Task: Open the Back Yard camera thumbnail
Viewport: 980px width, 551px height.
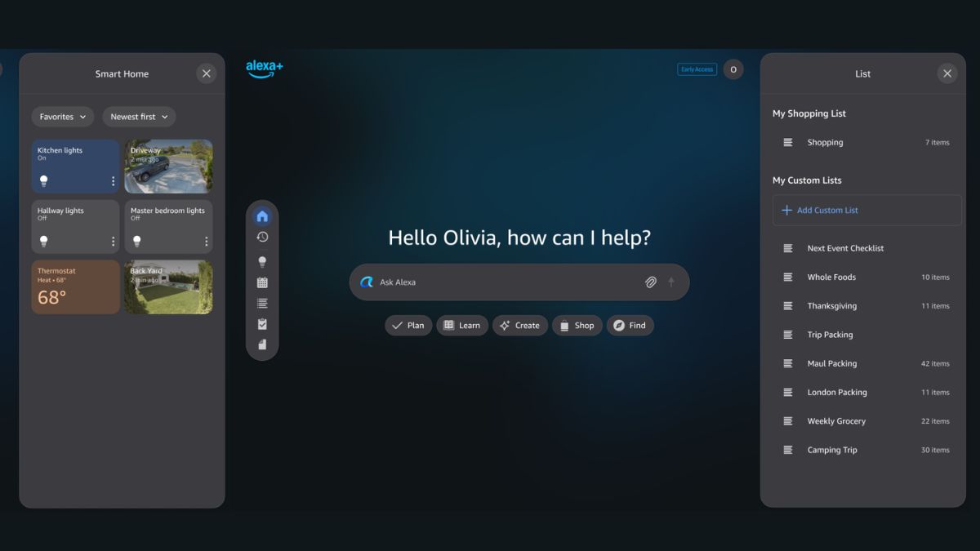Action: click(169, 287)
